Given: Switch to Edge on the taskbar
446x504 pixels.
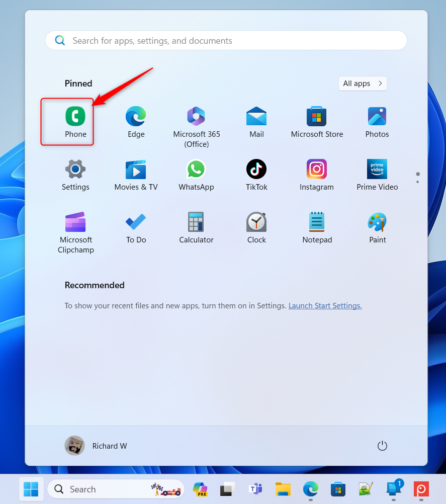Looking at the screenshot, I should (x=310, y=489).
